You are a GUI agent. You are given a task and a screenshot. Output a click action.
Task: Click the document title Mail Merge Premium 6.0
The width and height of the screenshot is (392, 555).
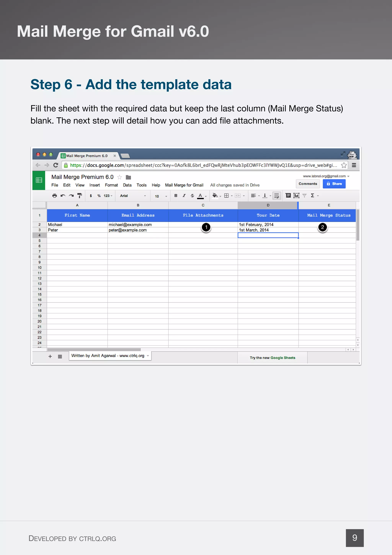click(82, 177)
